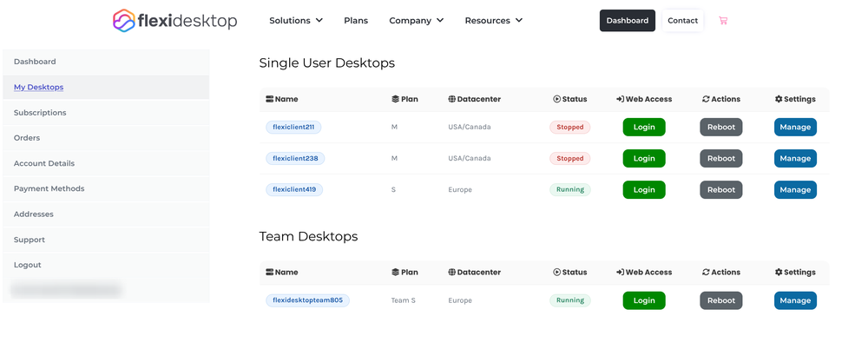Click the Stopped status of flexiclient211

(x=570, y=127)
